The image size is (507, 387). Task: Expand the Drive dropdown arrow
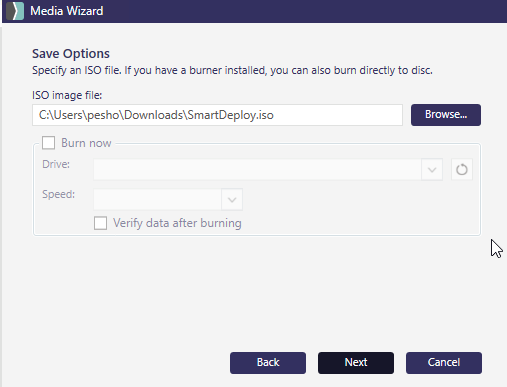point(432,170)
